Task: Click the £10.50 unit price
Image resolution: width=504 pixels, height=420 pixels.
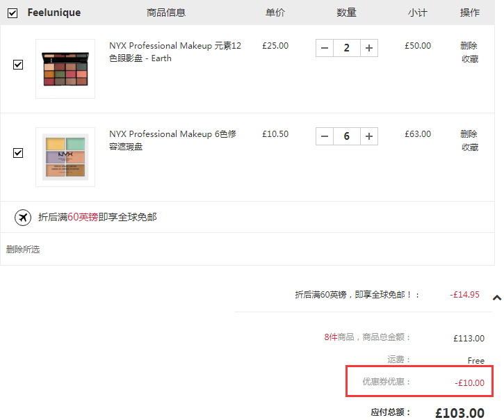Action: click(275, 134)
